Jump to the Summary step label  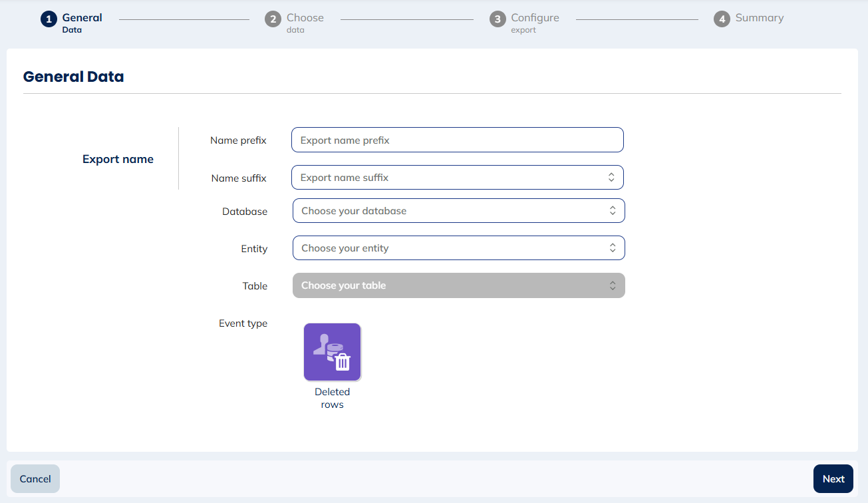(759, 18)
